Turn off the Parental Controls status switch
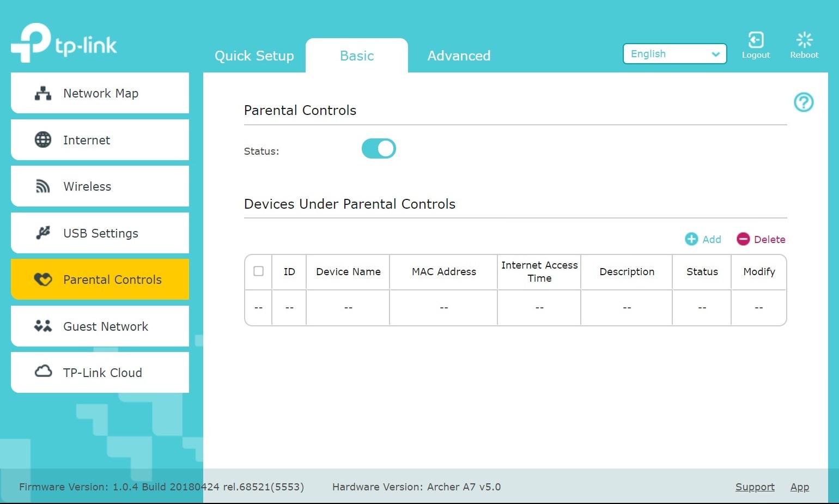The image size is (839, 504). click(x=379, y=148)
